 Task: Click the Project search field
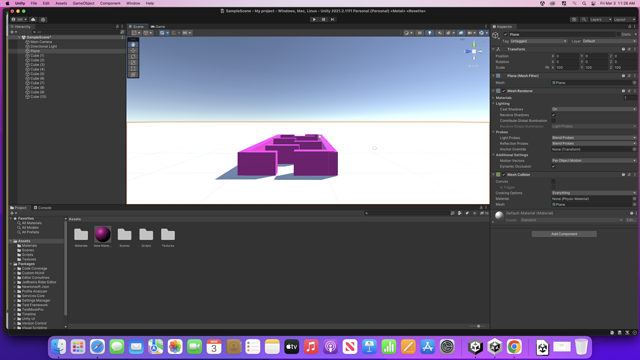(406, 213)
